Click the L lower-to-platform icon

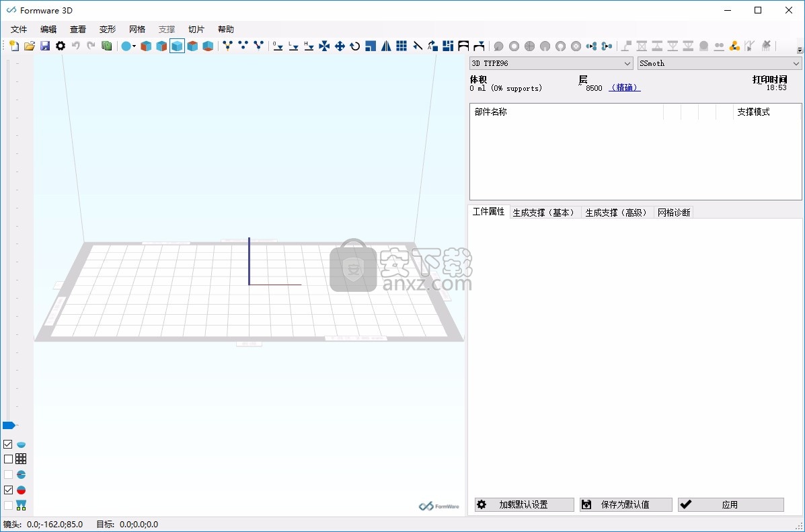pos(293,46)
